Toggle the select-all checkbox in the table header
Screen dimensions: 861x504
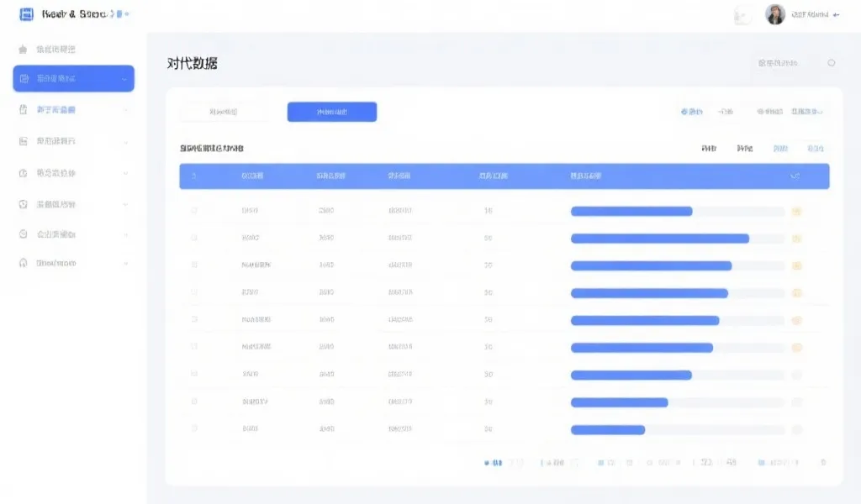193,176
